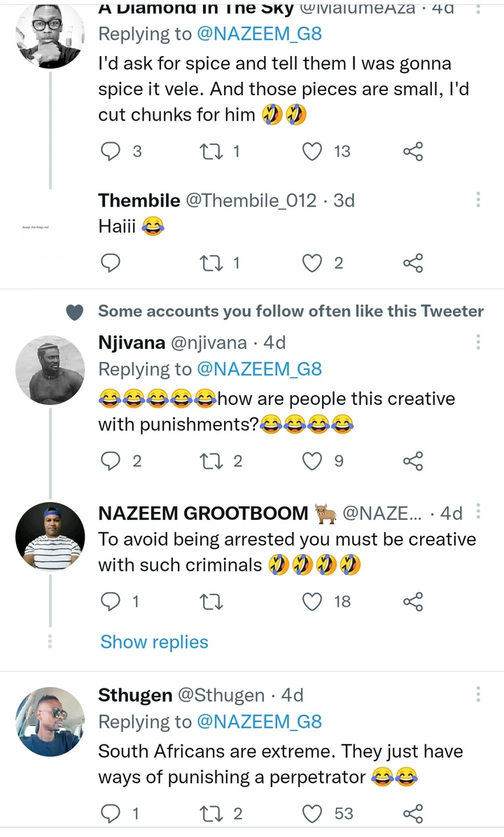Open Sthugen's profile picture
The width and height of the screenshot is (504, 837).
pos(50,721)
